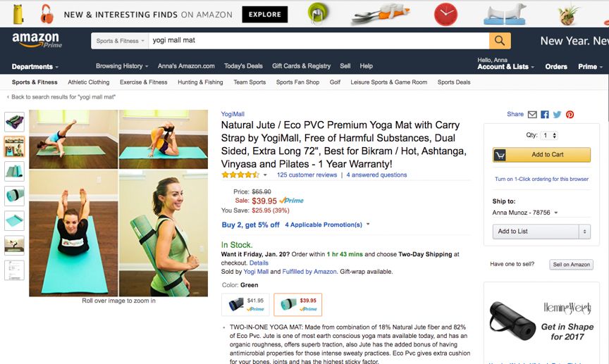This screenshot has width=609, height=364.
Task: Click the cart icon on Add to Cart
Action: point(500,155)
